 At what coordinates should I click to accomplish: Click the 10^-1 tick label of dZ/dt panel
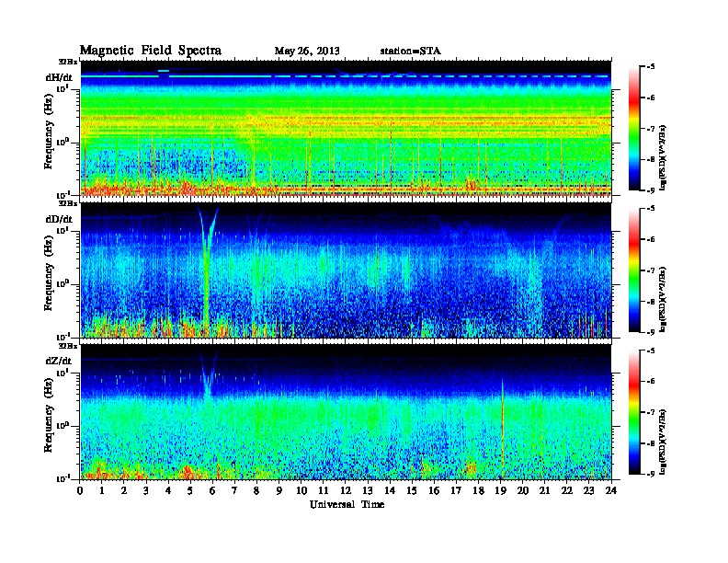click(x=63, y=478)
